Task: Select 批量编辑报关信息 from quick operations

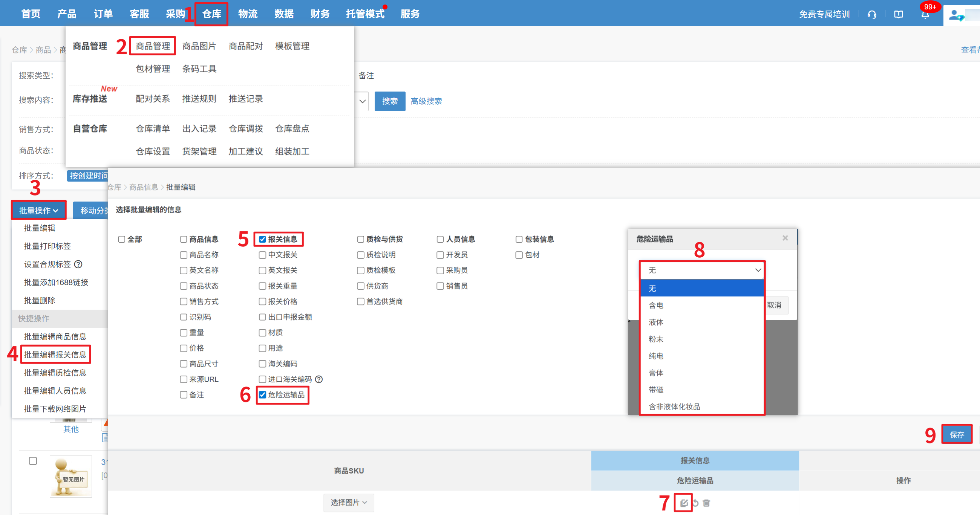Action: 55,355
